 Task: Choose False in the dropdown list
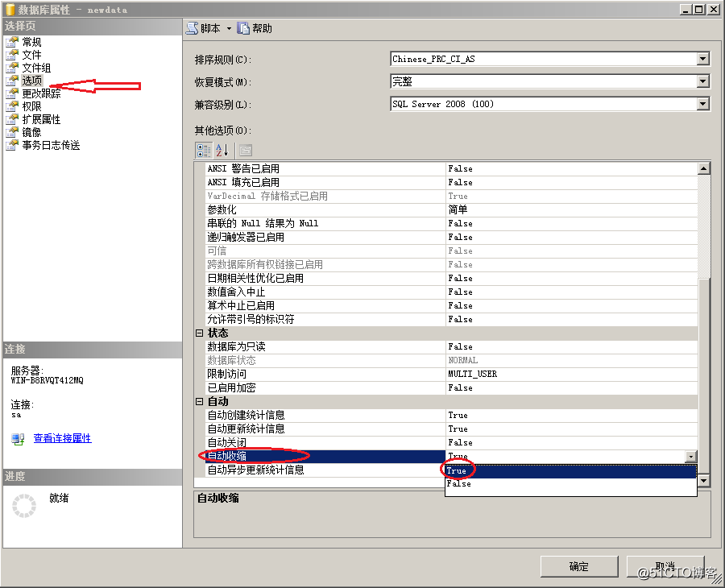pos(570,484)
